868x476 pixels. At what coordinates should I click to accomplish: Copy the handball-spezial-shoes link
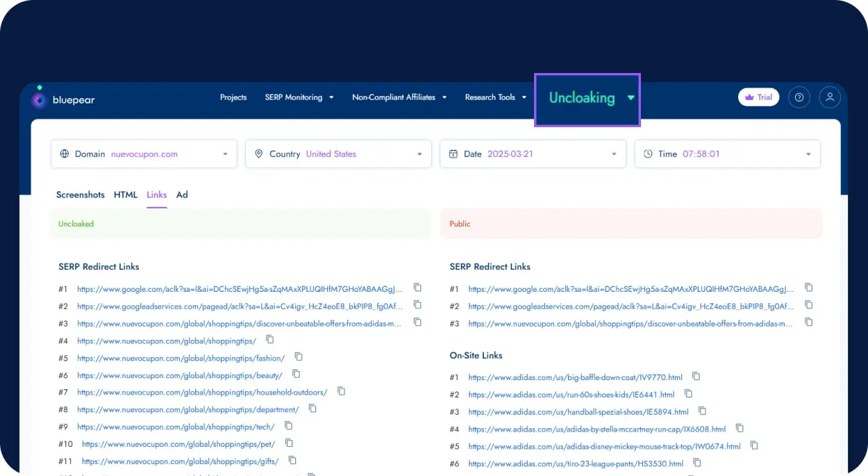click(702, 411)
